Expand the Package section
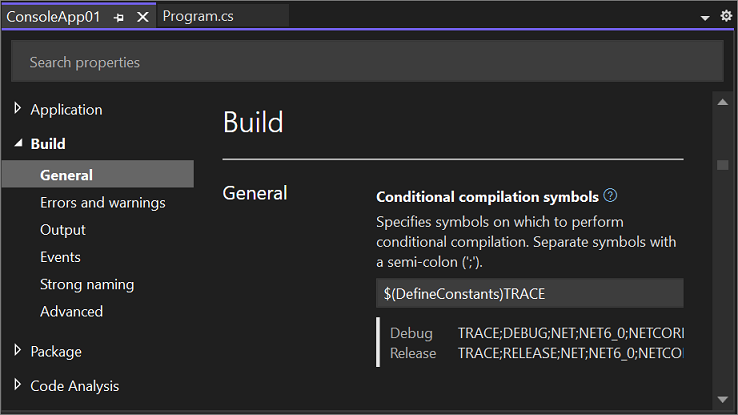 pyautogui.click(x=17, y=351)
